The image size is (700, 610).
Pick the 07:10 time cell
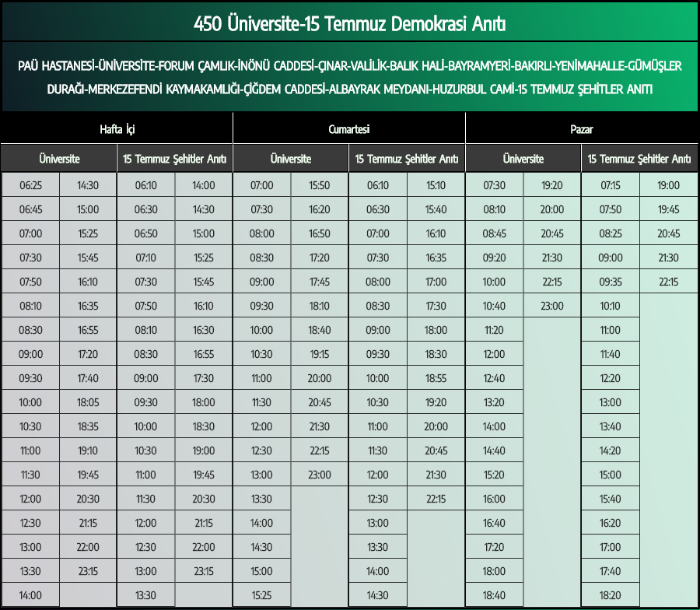pyautogui.click(x=146, y=258)
